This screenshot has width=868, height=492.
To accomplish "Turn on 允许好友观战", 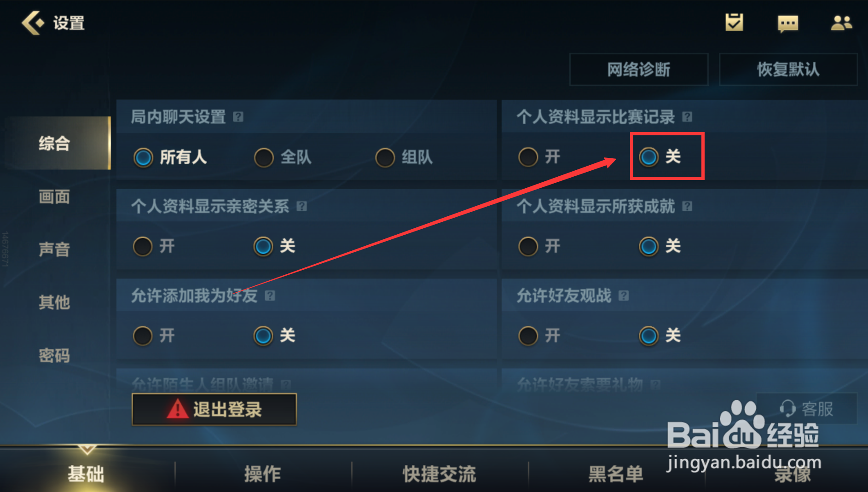I will pyautogui.click(x=539, y=336).
